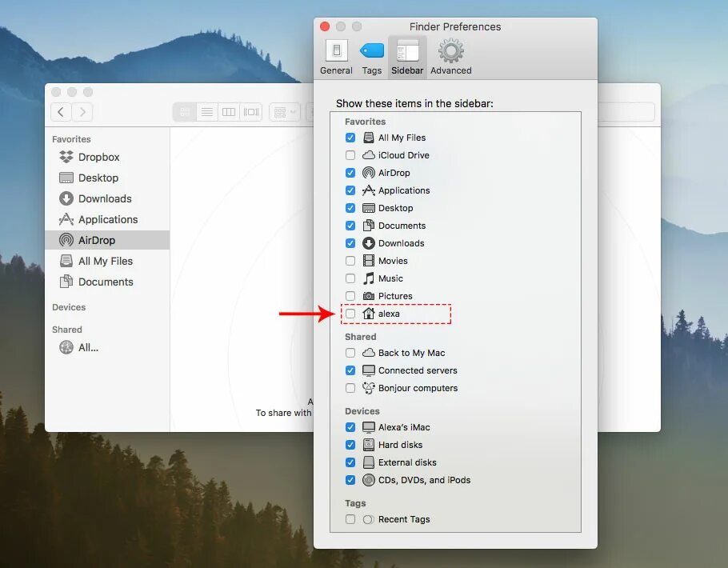Uncheck the AirDrop checkbox in preferences
728x568 pixels.
[x=350, y=173]
